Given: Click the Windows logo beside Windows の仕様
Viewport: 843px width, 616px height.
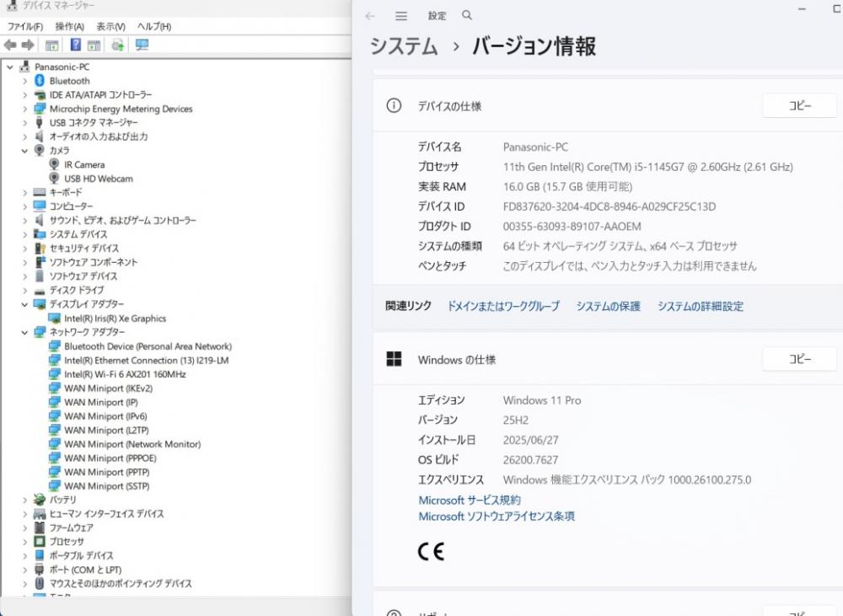Looking at the screenshot, I should coord(394,359).
